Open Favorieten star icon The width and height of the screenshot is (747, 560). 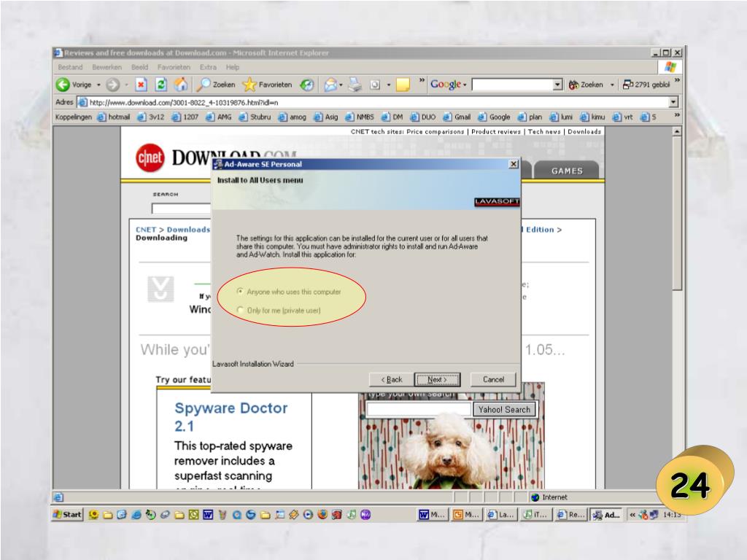tap(249, 85)
